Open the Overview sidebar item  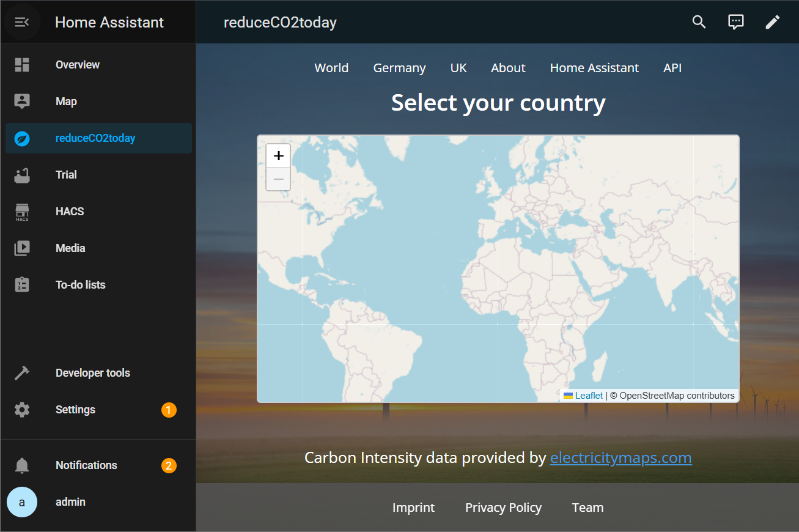tap(98, 65)
